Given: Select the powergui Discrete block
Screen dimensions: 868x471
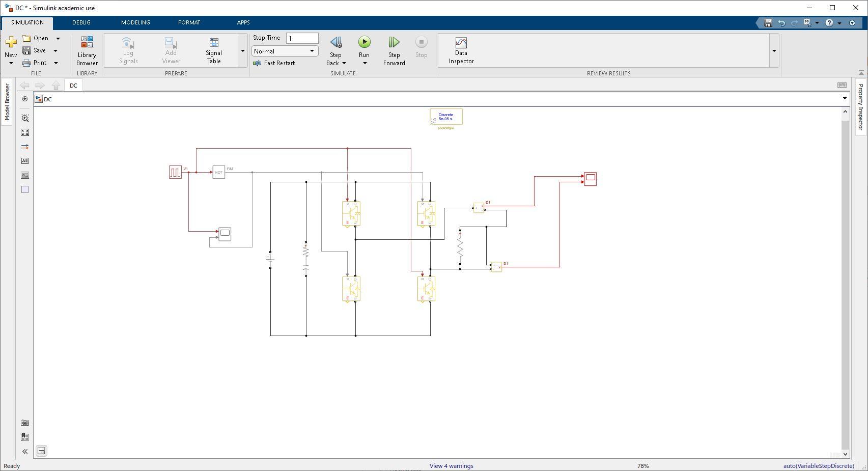Looking at the screenshot, I should 446,117.
